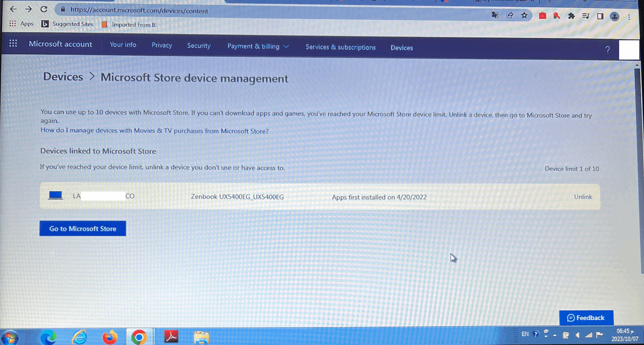Open the Google Translate page icon

pos(495,15)
